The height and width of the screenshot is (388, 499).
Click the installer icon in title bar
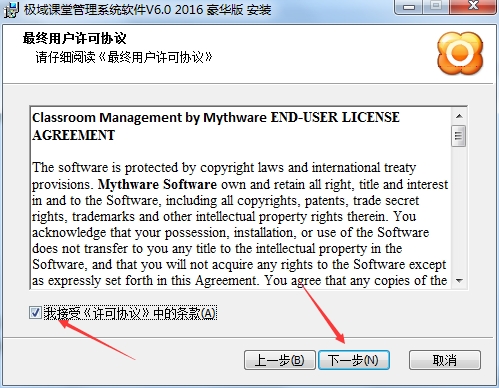click(x=11, y=9)
